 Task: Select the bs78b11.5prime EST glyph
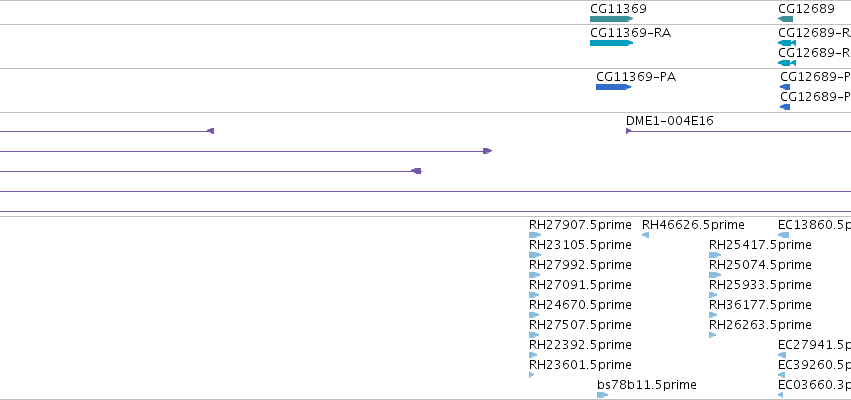603,395
